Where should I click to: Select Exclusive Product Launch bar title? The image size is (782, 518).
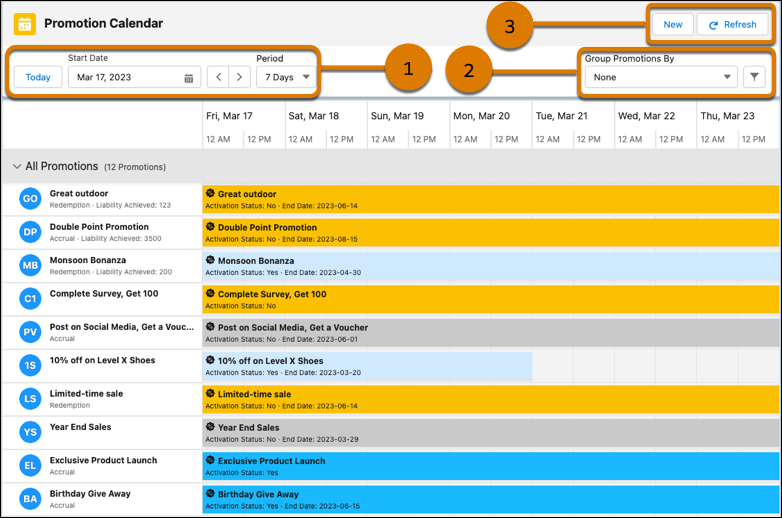click(x=271, y=461)
